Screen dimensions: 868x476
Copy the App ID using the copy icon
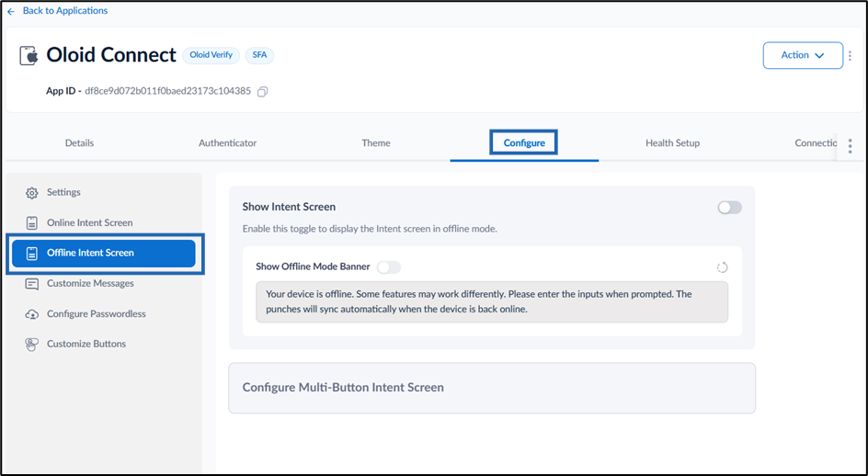tap(263, 91)
